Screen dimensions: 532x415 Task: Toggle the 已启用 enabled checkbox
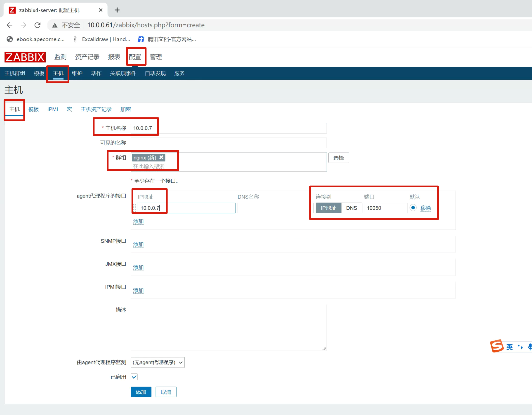pyautogui.click(x=134, y=377)
